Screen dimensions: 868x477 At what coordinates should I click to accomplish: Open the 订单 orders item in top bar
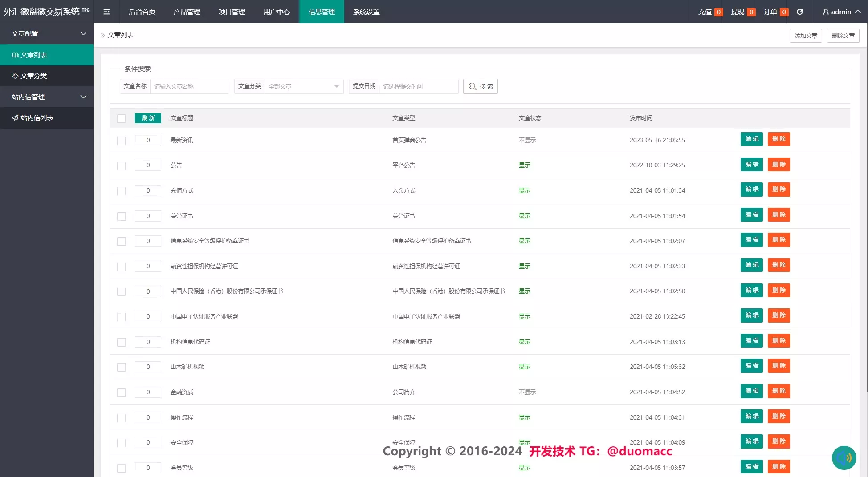(x=774, y=12)
